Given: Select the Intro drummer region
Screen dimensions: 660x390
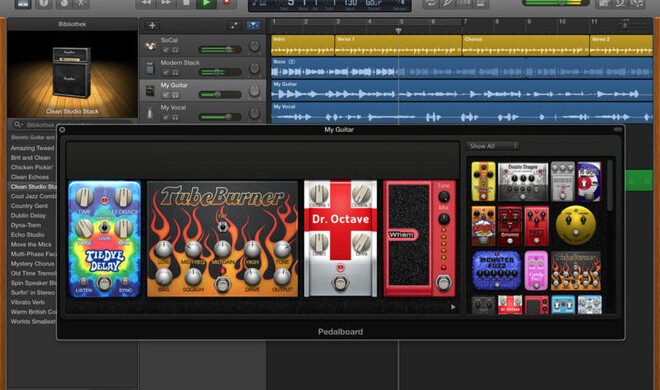Looking at the screenshot, I should pos(303,45).
